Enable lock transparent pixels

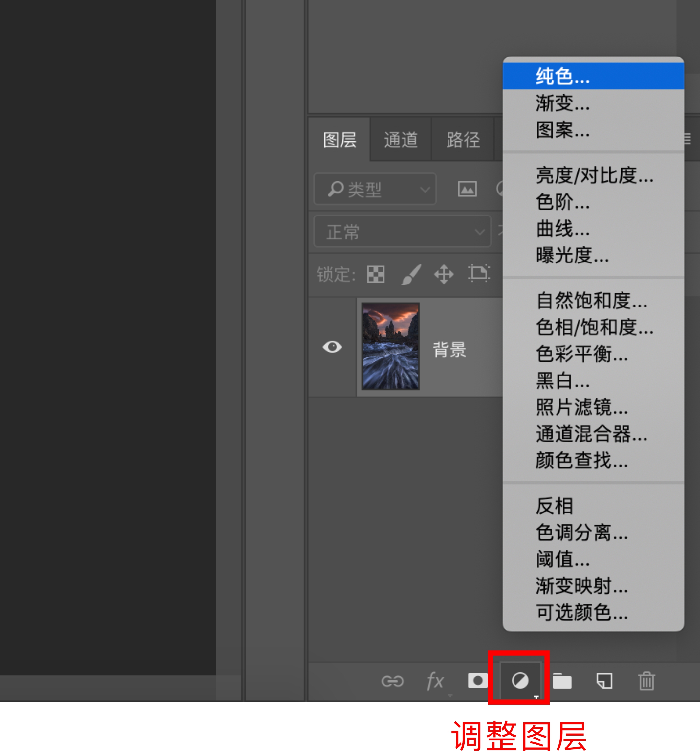pos(376,274)
